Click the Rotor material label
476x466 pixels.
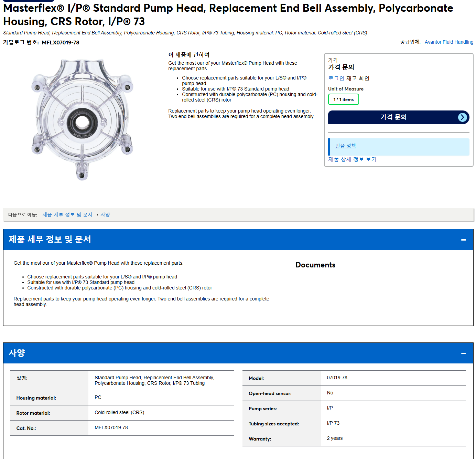[x=33, y=413]
